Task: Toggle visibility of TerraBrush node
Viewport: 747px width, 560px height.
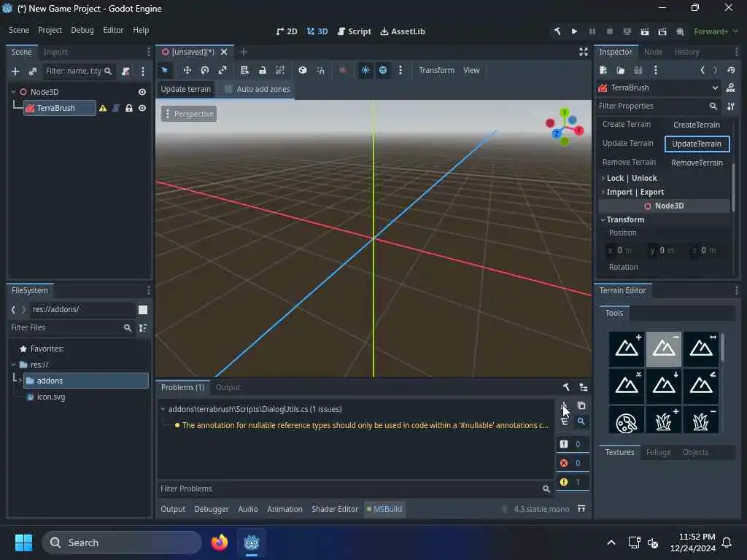Action: (142, 108)
